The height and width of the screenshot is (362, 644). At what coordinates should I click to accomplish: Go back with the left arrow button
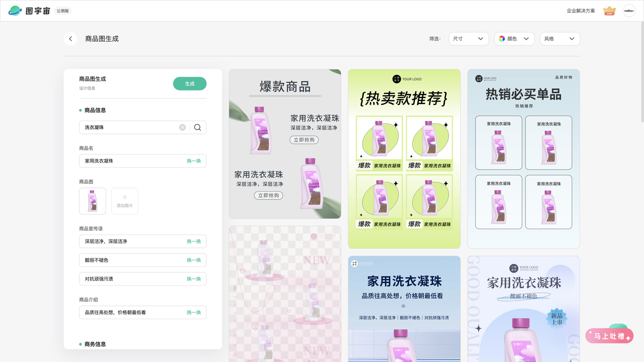click(70, 39)
